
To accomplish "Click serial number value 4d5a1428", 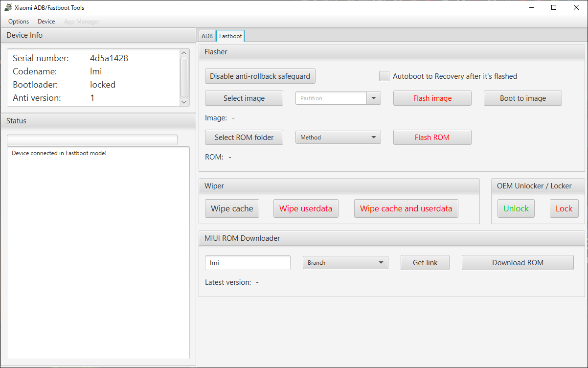I will coord(109,58).
